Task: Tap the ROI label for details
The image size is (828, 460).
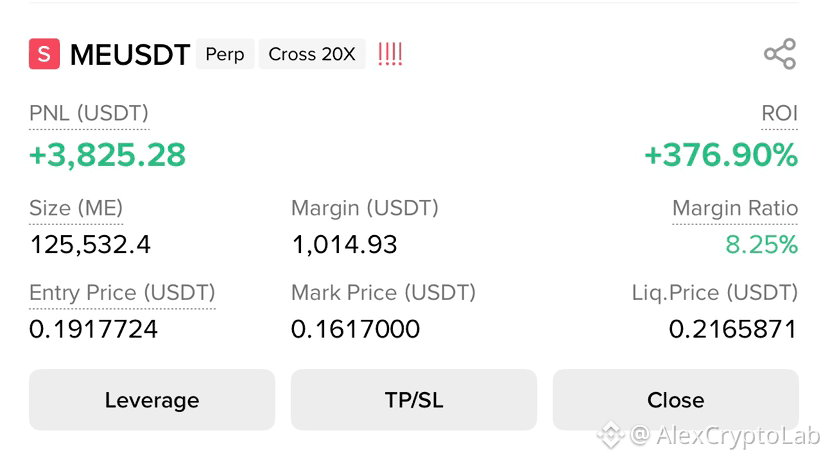Action: (x=779, y=113)
